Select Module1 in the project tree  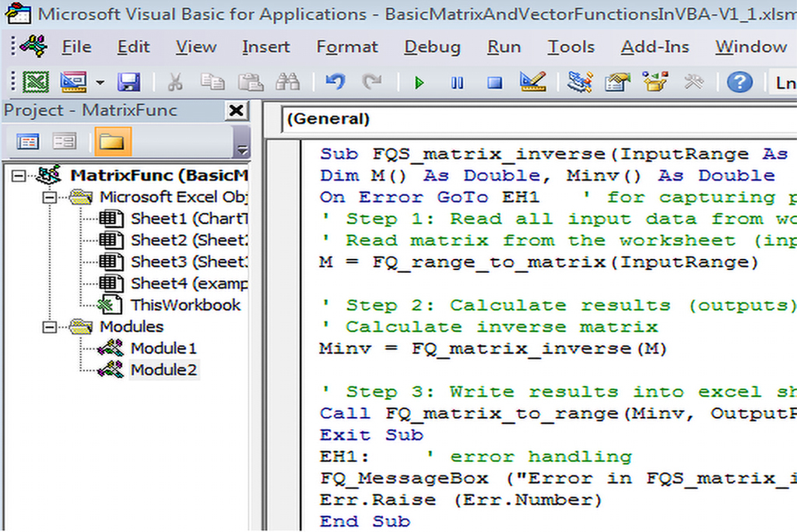coord(163,348)
